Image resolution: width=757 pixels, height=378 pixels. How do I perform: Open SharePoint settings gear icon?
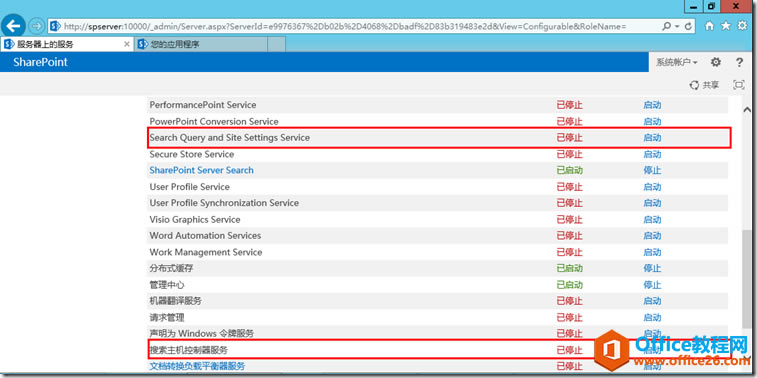point(716,62)
